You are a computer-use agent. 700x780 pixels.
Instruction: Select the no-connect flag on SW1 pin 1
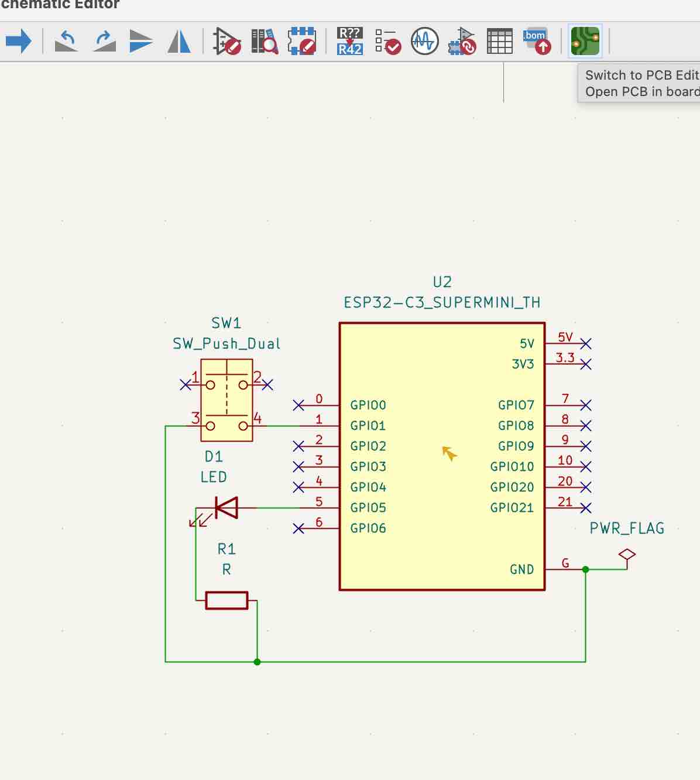pyautogui.click(x=186, y=385)
